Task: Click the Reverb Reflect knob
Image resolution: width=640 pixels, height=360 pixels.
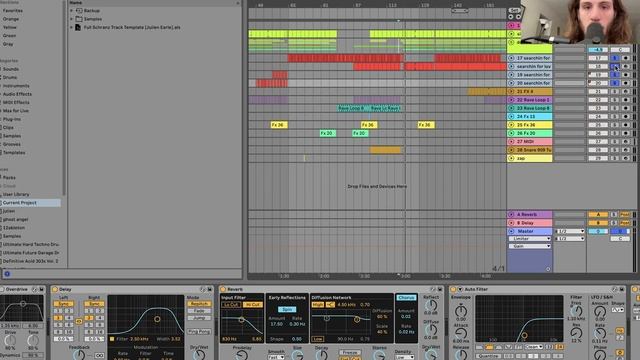Action: (x=431, y=305)
